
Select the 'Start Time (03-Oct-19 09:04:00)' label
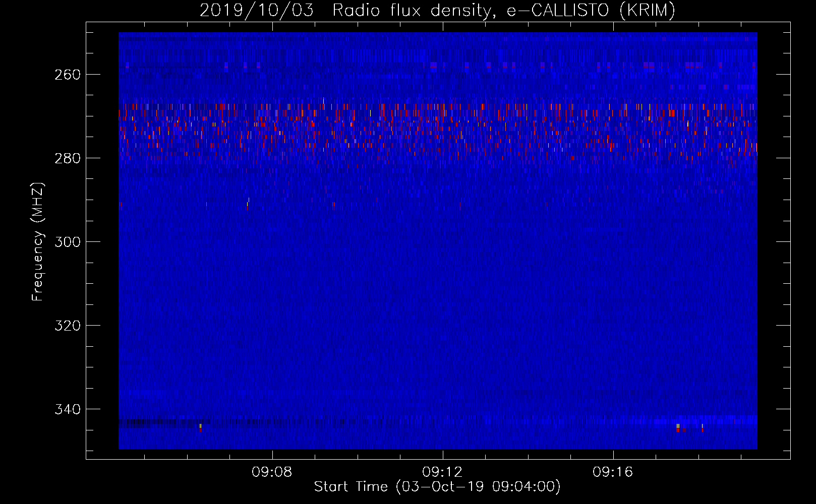(437, 487)
